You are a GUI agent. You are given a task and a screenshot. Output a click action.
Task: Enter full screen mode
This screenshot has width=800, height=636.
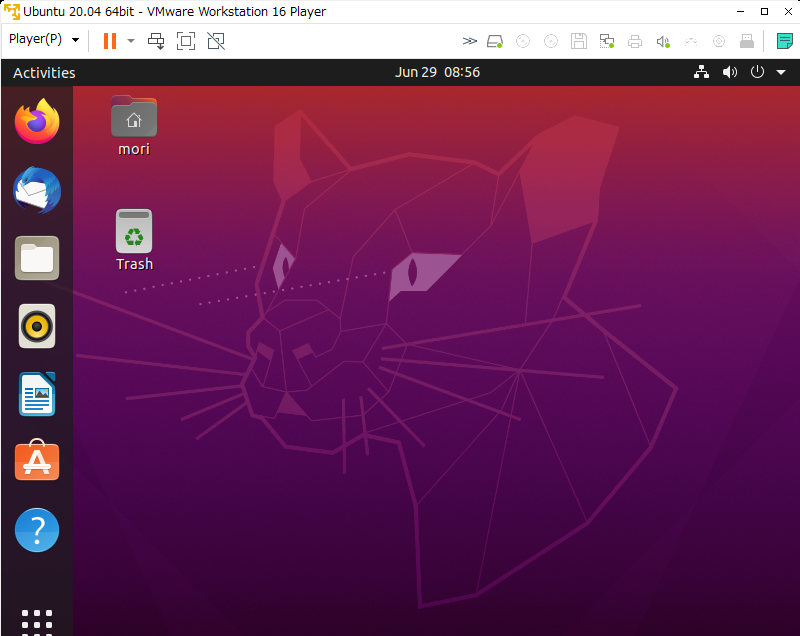[186, 41]
